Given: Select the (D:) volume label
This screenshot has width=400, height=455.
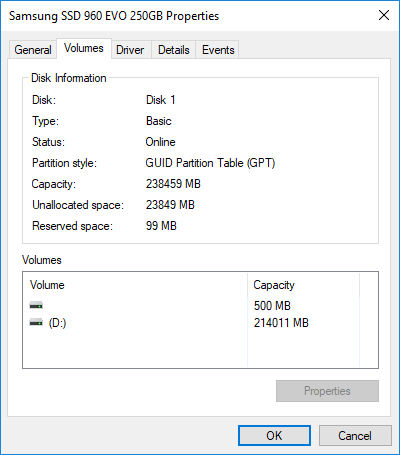Looking at the screenshot, I should [57, 323].
